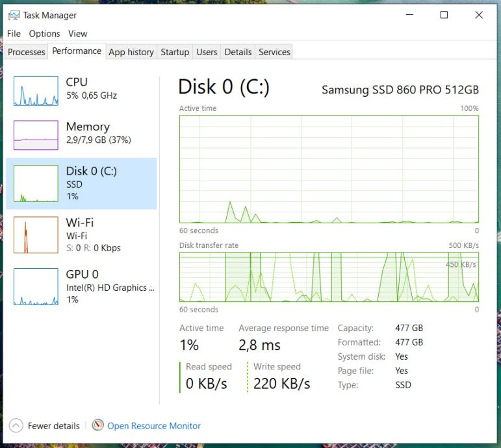Open the View menu
The width and height of the screenshot is (501, 448).
pos(77,34)
